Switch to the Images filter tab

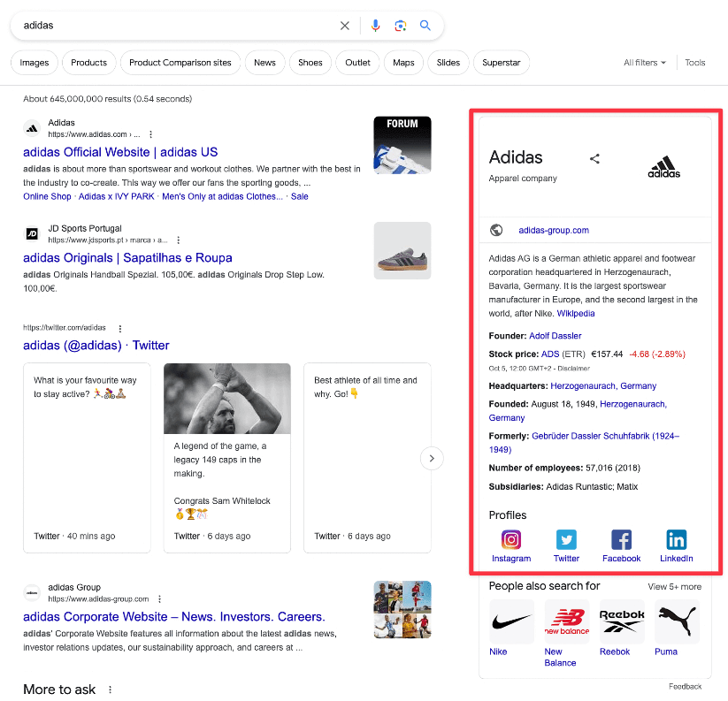[34, 63]
